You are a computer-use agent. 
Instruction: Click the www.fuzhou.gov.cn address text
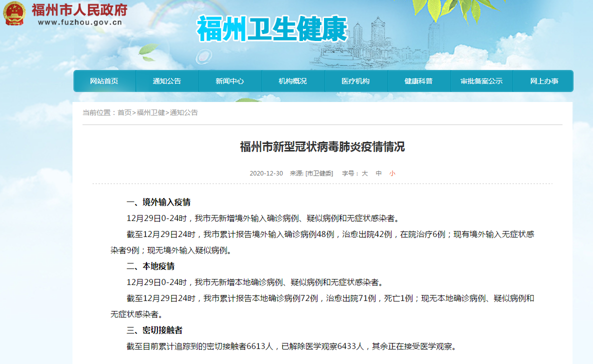coord(80,22)
